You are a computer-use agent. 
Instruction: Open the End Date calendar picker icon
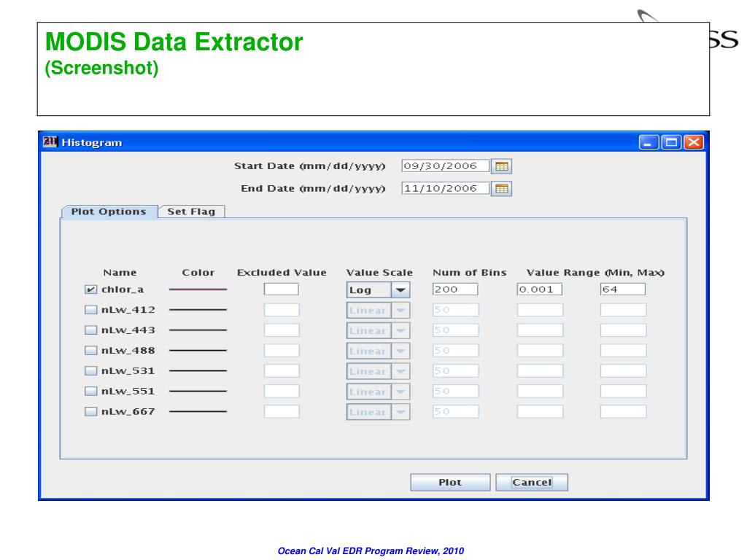tap(501, 189)
